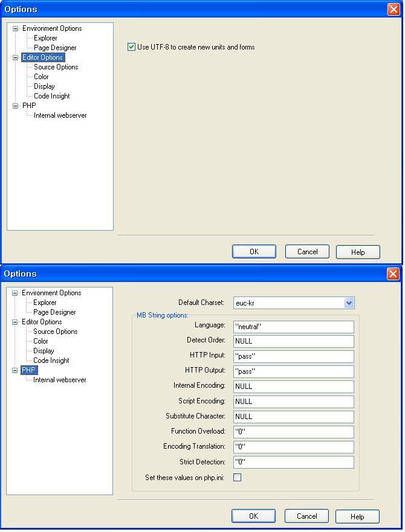Focus the Encoding Translation field
405x532 pixels.
coord(294,447)
